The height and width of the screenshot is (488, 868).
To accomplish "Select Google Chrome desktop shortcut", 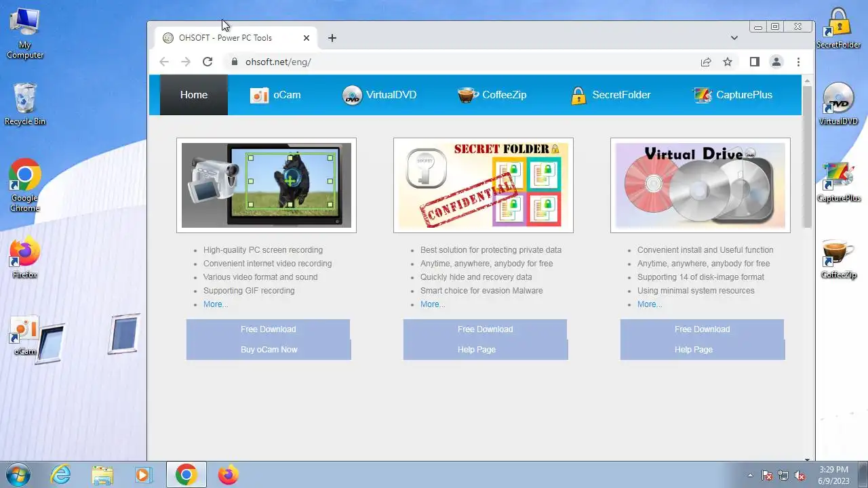I will (25, 186).
